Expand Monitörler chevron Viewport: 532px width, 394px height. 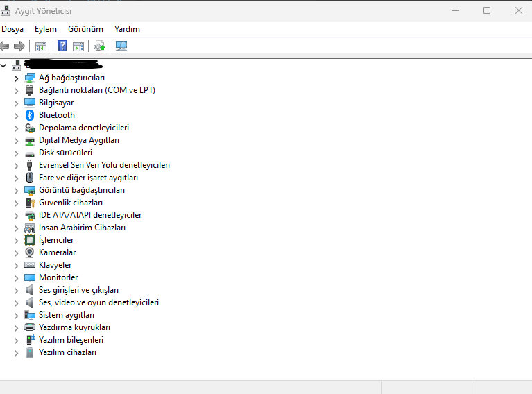pos(16,278)
